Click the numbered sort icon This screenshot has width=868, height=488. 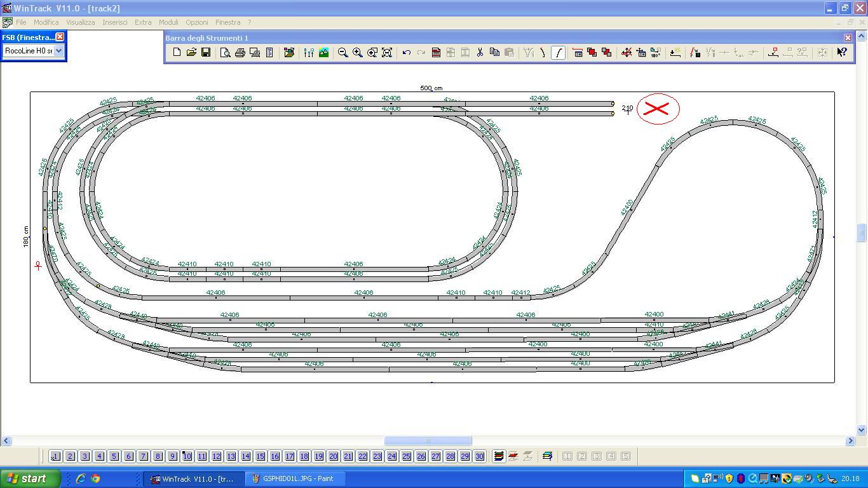tap(309, 53)
